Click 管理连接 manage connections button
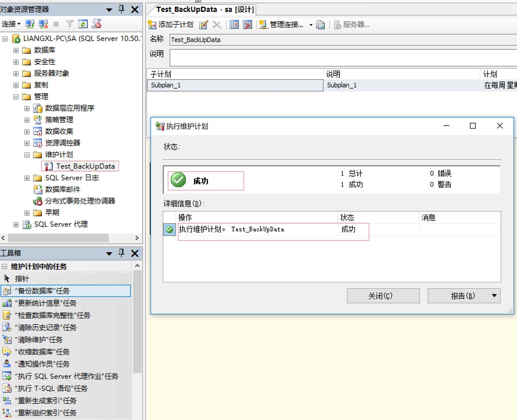 pyautogui.click(x=281, y=25)
